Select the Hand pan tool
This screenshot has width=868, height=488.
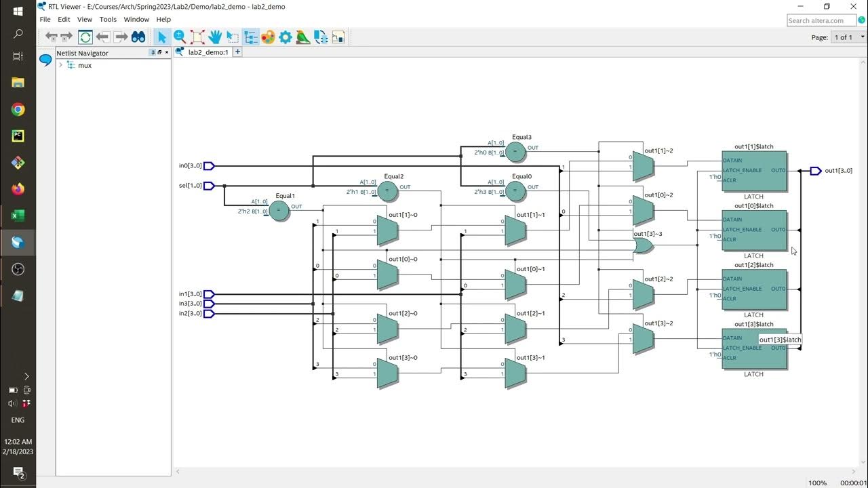(215, 37)
